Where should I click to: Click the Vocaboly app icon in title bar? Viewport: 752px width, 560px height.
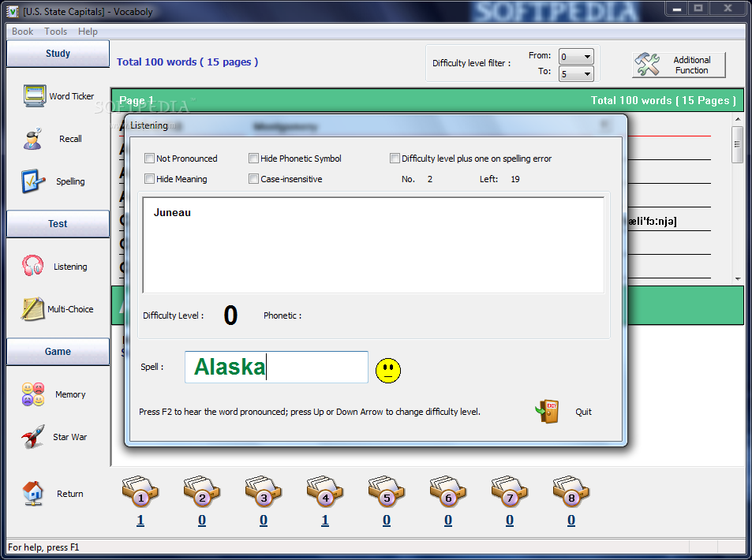pyautogui.click(x=12, y=12)
